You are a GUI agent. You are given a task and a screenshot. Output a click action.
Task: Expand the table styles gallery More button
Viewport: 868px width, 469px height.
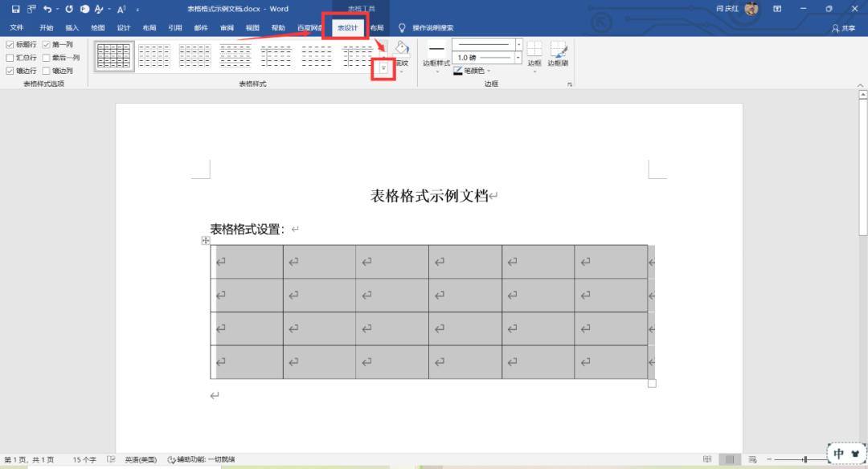[x=383, y=68]
